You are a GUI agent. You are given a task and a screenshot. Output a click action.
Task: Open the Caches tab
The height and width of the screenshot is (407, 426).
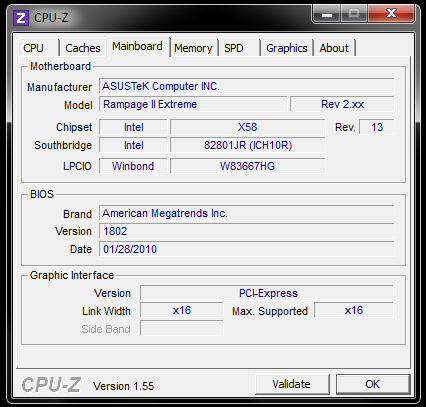pos(83,48)
